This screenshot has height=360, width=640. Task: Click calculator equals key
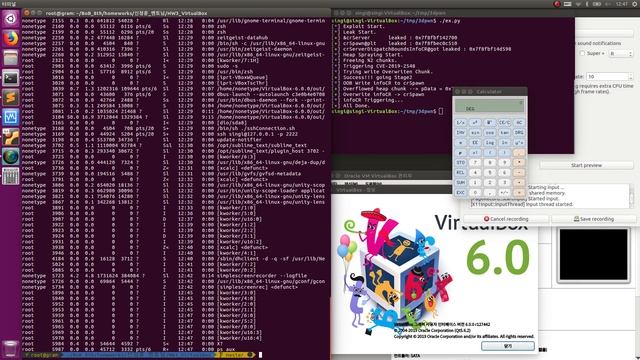519,192
